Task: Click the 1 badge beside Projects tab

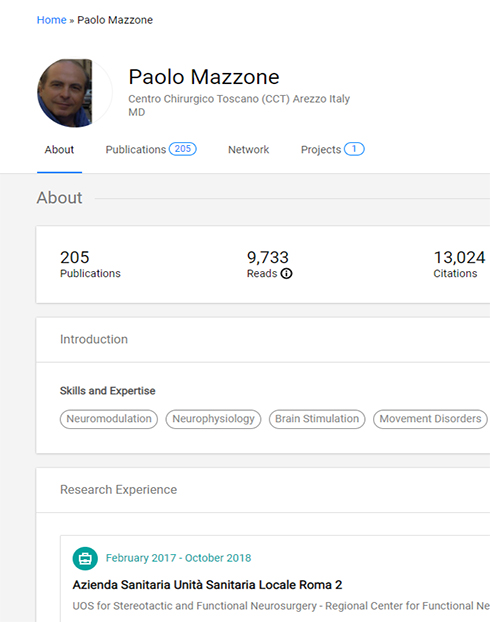Action: 354,149
